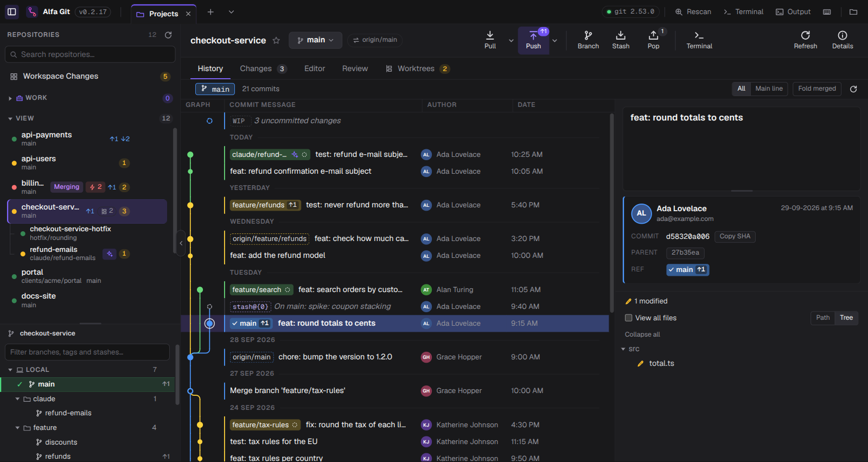The width and height of the screenshot is (868, 462).
Task: Open a new tab with plus icon
Action: (x=210, y=12)
